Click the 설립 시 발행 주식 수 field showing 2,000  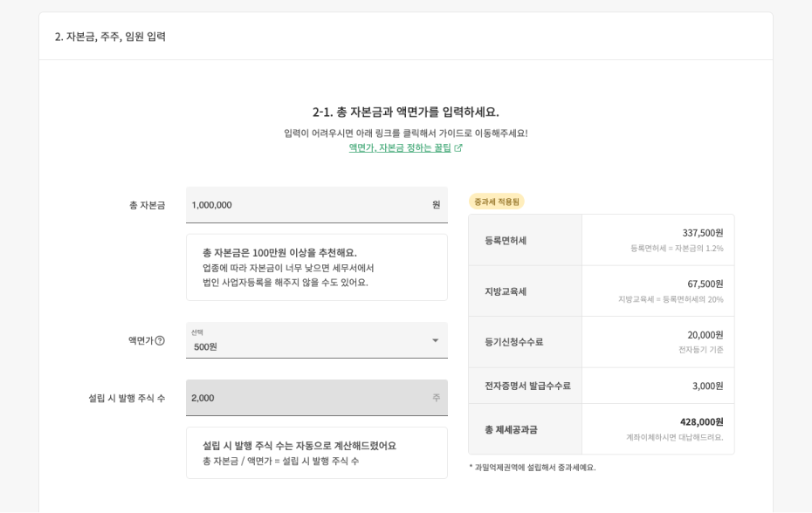[306, 398]
